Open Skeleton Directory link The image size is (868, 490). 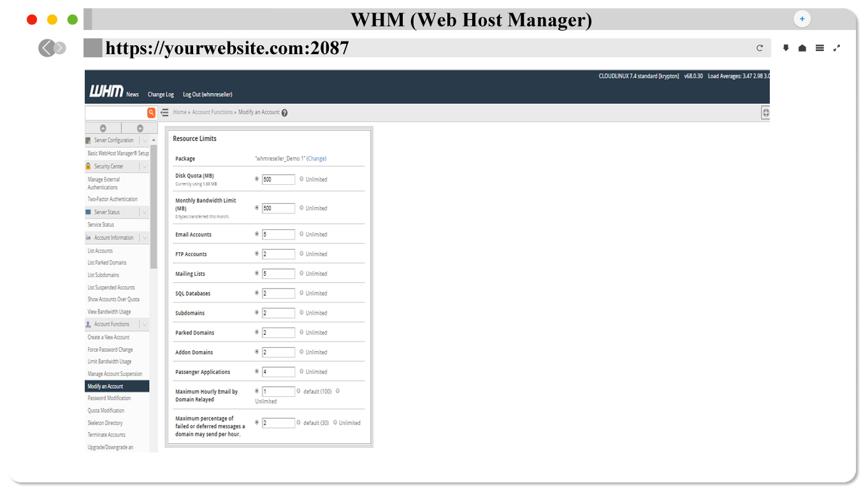(x=105, y=423)
